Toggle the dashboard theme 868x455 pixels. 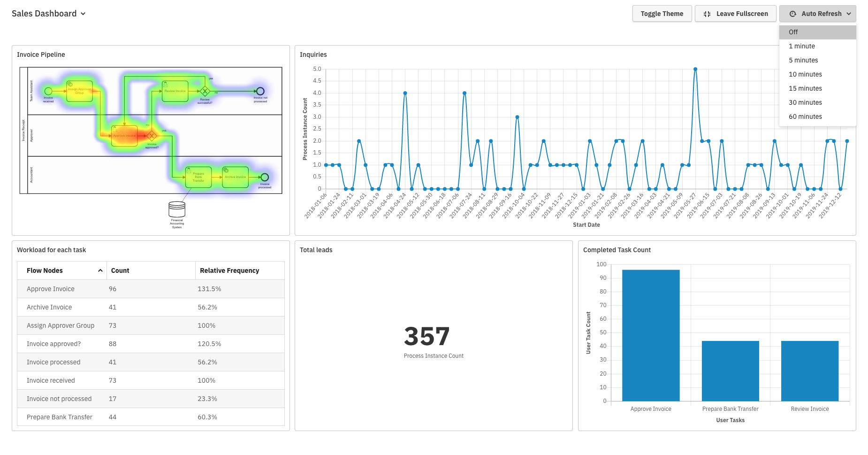pos(662,14)
